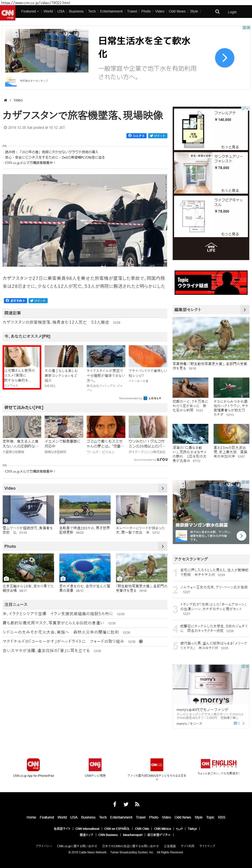
Task: Click the blue ツイート button under headline
Action: (x=158, y=135)
